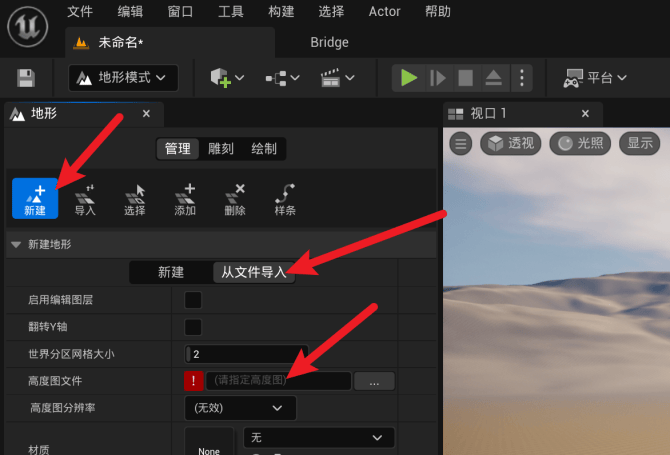Close the 视口 1 tab
This screenshot has height=455, width=670.
(585, 114)
